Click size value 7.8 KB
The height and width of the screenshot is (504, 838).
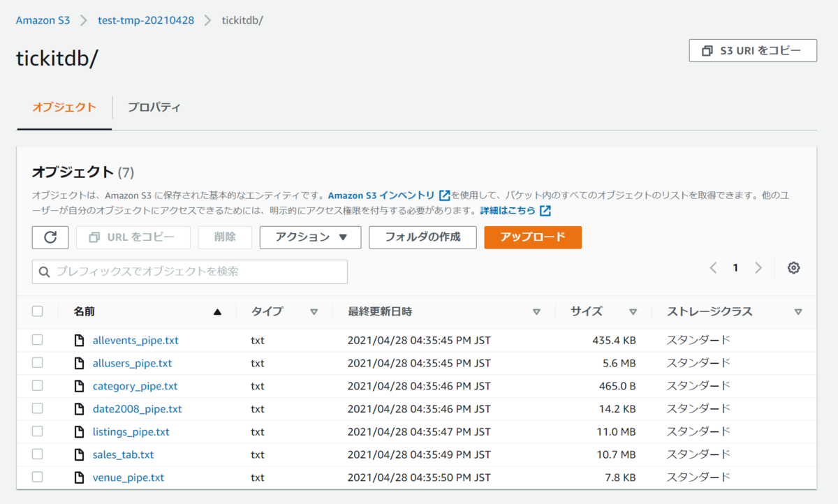[619, 477]
